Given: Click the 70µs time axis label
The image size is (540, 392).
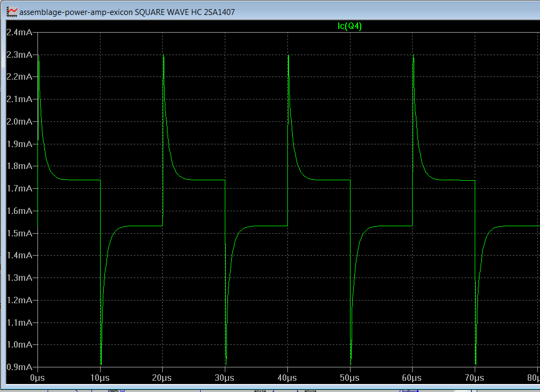Looking at the screenshot, I should 475,378.
